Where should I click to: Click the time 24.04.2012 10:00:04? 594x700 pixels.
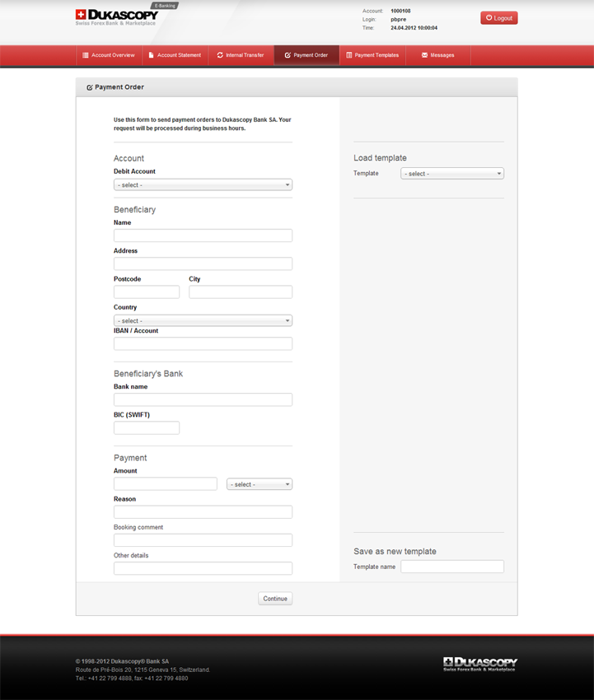414,28
